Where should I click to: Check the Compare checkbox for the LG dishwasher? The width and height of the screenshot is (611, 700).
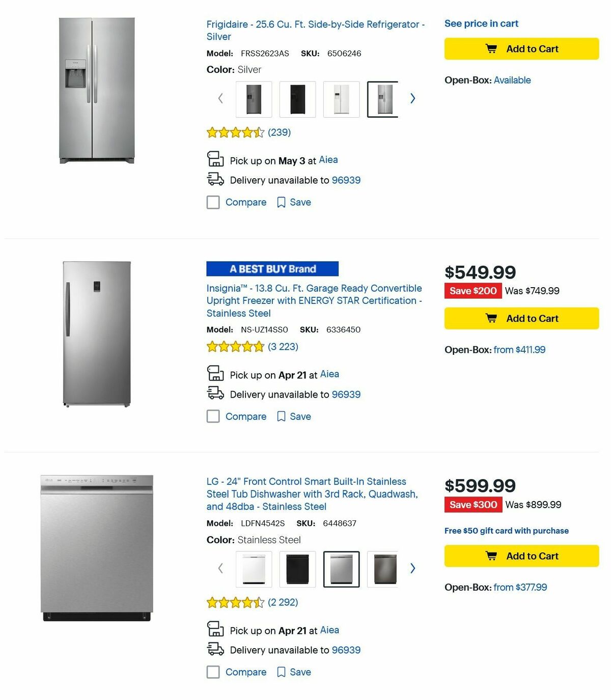point(213,672)
